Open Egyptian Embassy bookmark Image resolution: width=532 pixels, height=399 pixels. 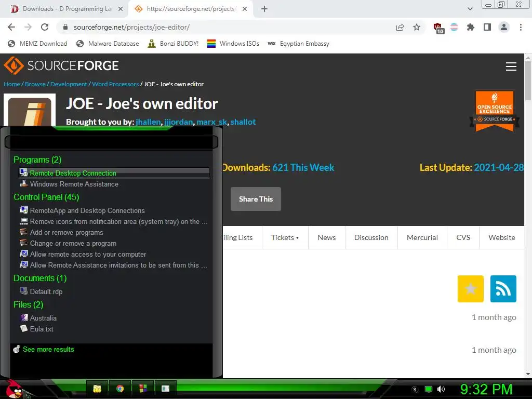coord(298,44)
